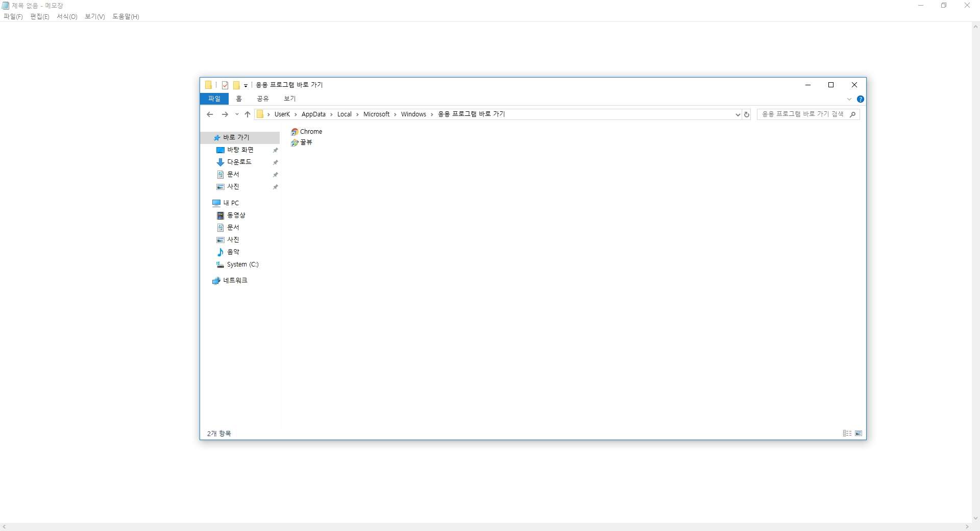Open pinned 사진 under 바로 가기
Viewport: 980px width, 531px height.
click(233, 186)
